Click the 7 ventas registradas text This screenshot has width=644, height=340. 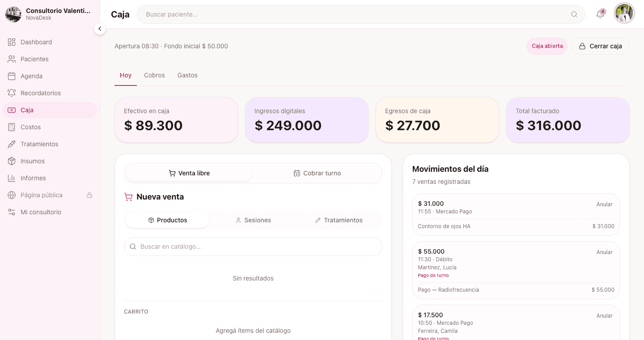tap(441, 182)
